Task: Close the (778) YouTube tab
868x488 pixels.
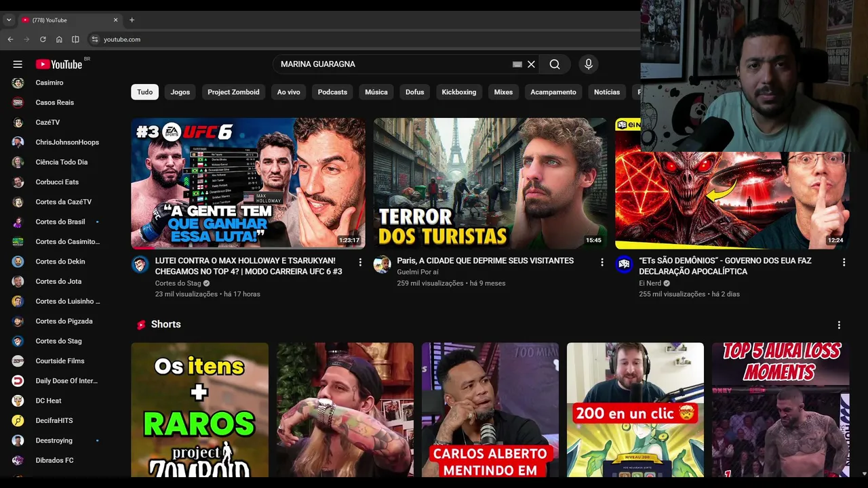Action: pos(115,20)
